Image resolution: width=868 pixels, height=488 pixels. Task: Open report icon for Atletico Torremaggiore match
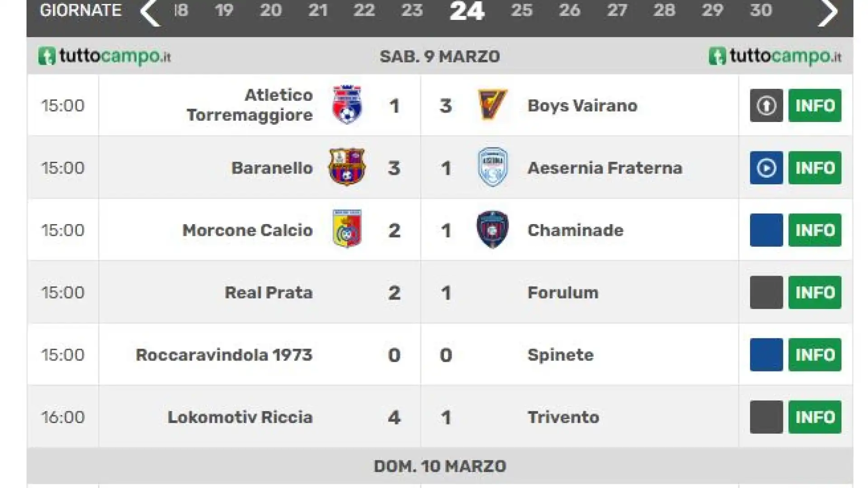[766, 105]
